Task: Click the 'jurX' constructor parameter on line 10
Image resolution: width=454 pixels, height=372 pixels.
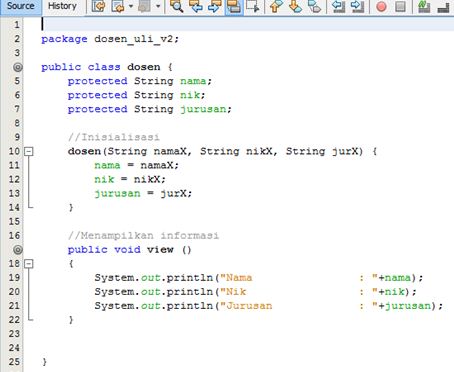Action: pyautogui.click(x=345, y=151)
